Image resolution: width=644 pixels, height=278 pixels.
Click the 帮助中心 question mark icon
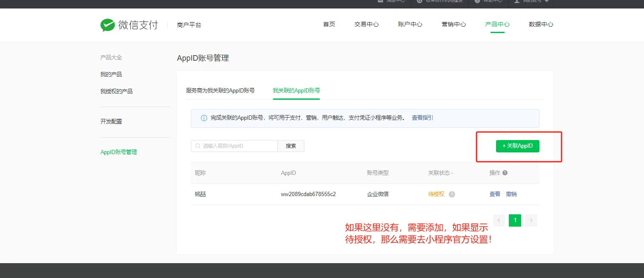(477, 1)
